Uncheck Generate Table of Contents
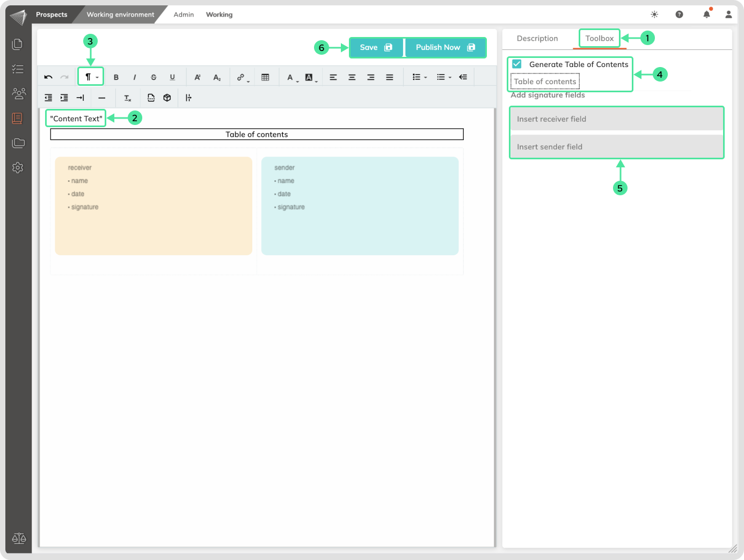Screen dimensions: 744x560 click(x=517, y=64)
